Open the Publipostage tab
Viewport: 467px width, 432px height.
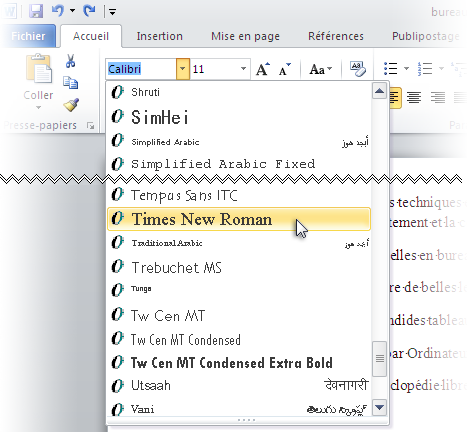[426, 36]
